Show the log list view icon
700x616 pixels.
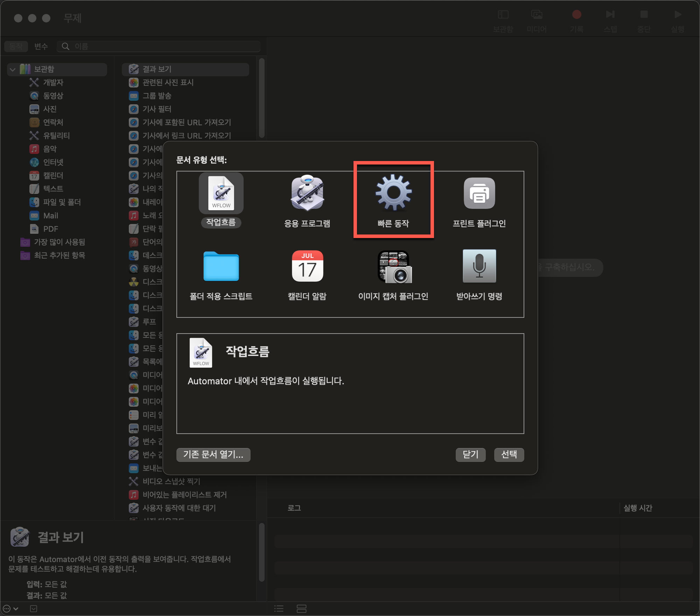coord(279,609)
